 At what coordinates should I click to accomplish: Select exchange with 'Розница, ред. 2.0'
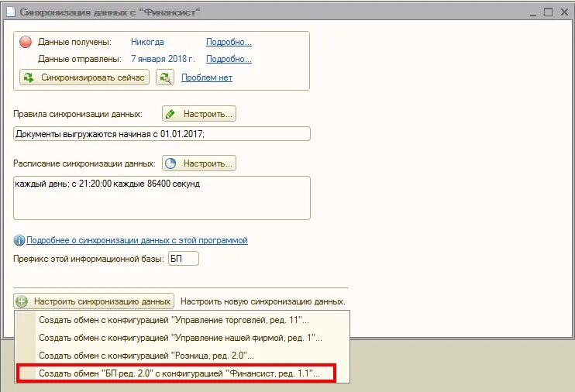pyautogui.click(x=182, y=356)
